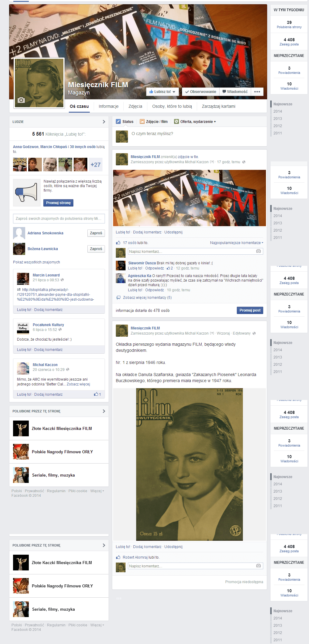Viewport: 309px width, 644px height.
Task: Click the thumbs-up icon next to 17 osób lubi to
Action: tap(118, 243)
